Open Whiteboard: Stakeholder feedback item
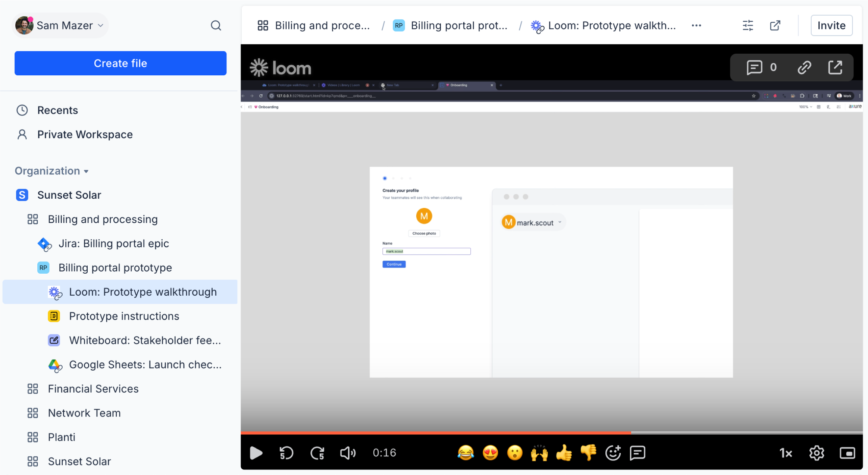The image size is (868, 475). tap(135, 340)
